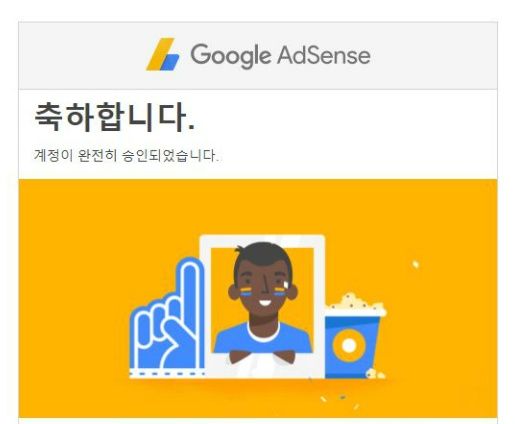Click the spilled popcorn beside the bucket base

(376, 373)
